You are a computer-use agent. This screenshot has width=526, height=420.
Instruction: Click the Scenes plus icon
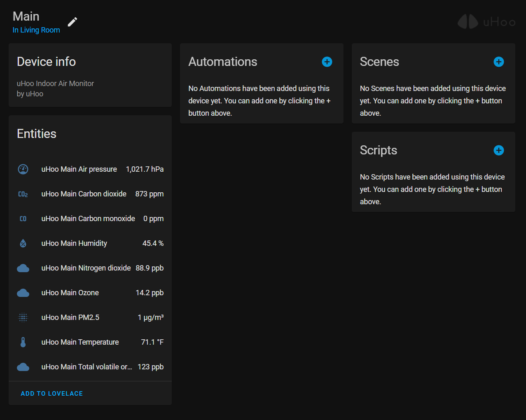click(x=498, y=62)
